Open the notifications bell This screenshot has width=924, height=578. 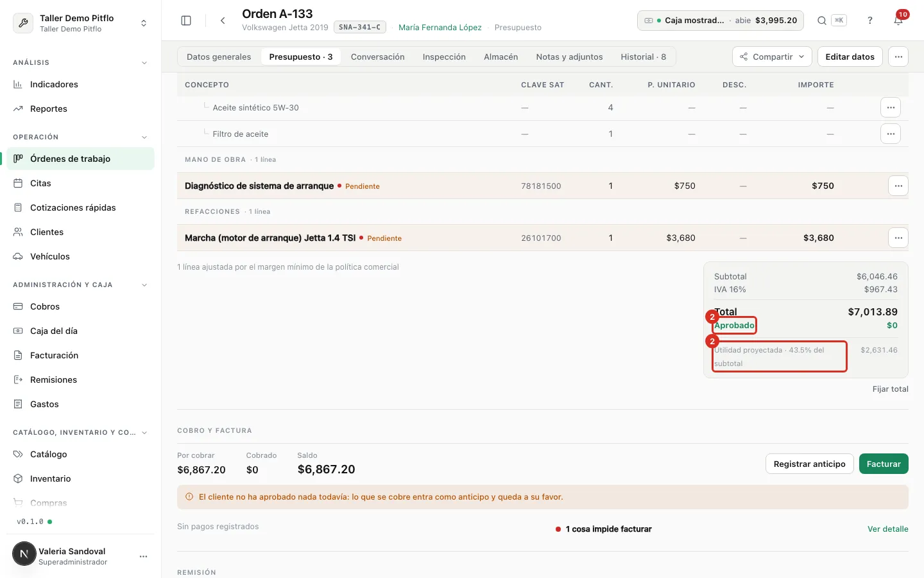898,21
